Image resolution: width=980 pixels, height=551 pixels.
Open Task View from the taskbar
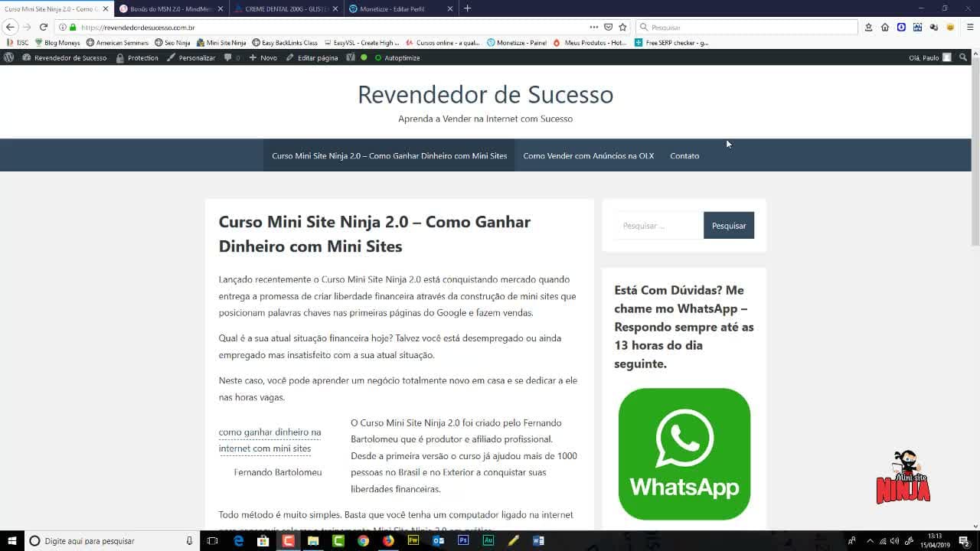pos(213,540)
